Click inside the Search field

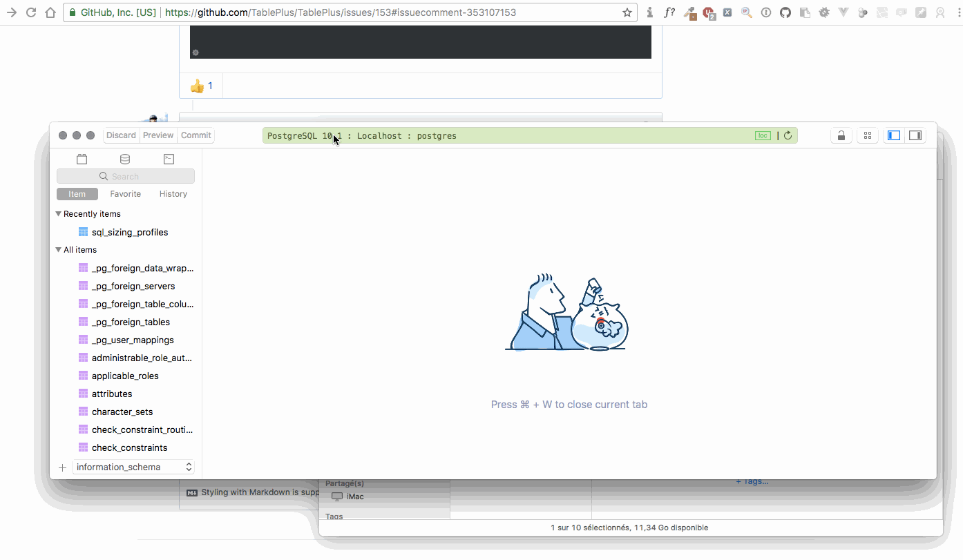click(125, 176)
